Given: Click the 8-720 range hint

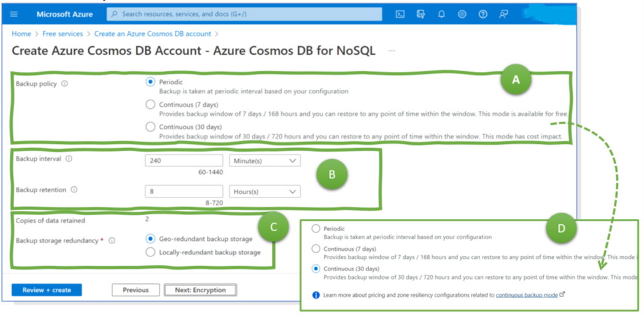Looking at the screenshot, I should tap(214, 203).
